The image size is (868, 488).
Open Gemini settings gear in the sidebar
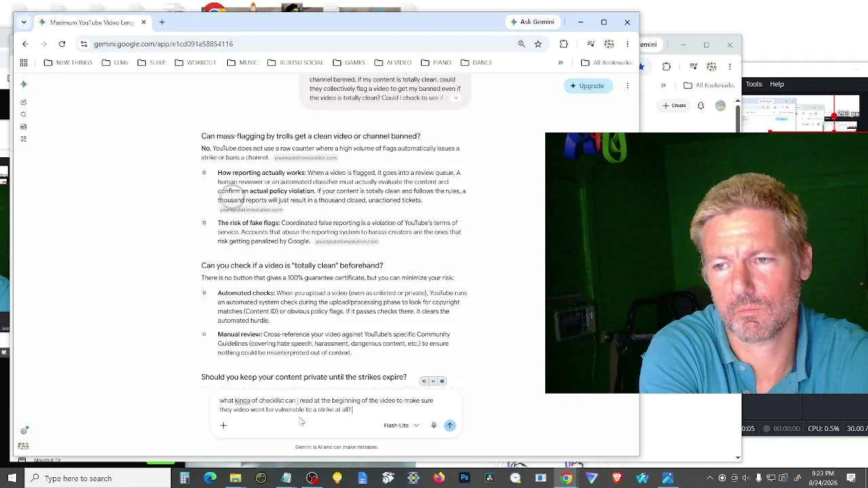click(x=24, y=431)
